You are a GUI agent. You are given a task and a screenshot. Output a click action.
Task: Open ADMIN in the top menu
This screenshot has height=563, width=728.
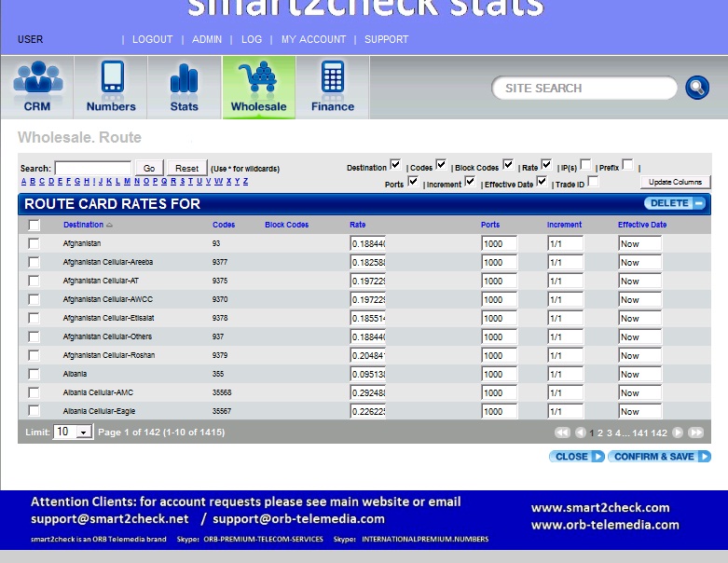click(x=207, y=39)
